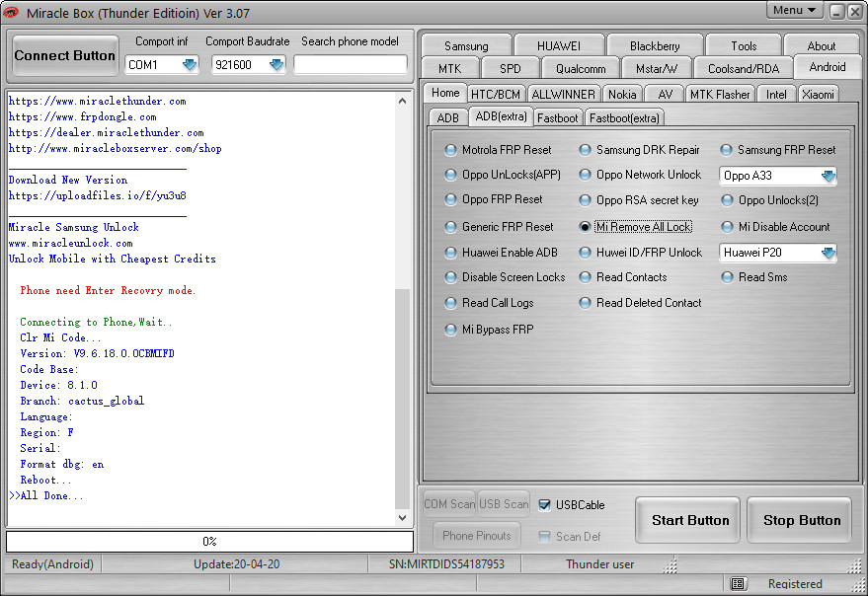Toggle the Scan Def checkbox

click(545, 536)
